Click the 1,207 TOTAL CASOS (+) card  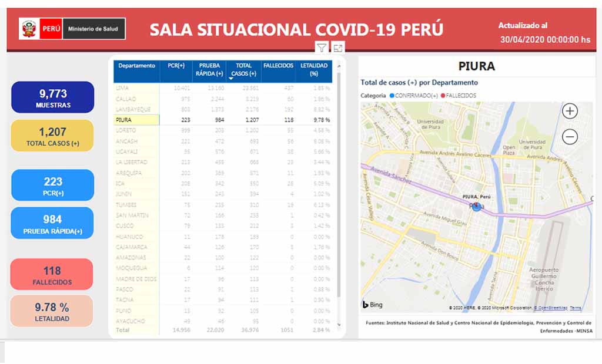tap(52, 136)
